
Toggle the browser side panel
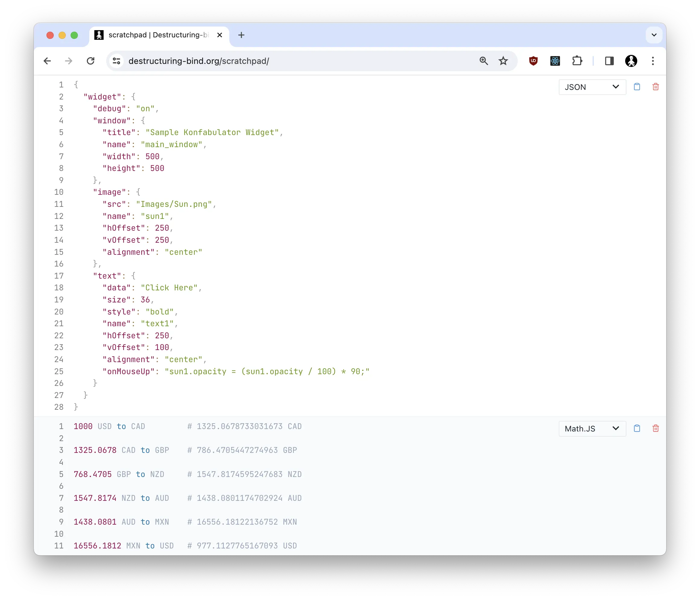(x=609, y=61)
